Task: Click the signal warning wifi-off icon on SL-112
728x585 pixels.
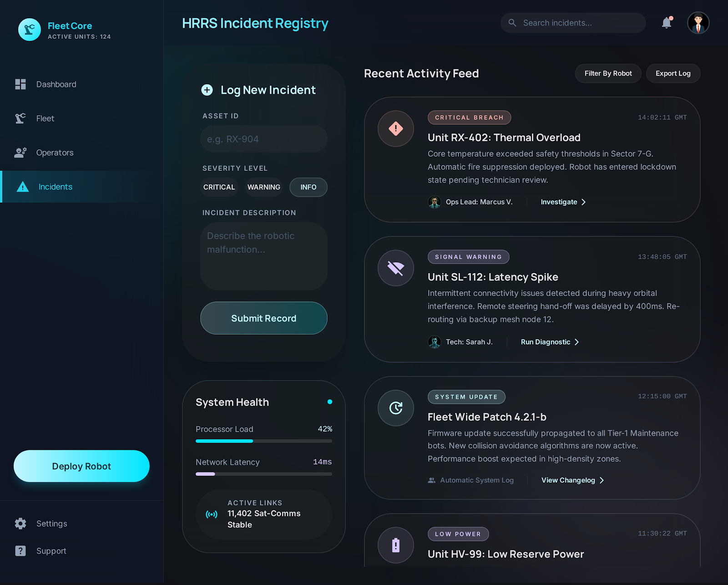Action: 395,268
